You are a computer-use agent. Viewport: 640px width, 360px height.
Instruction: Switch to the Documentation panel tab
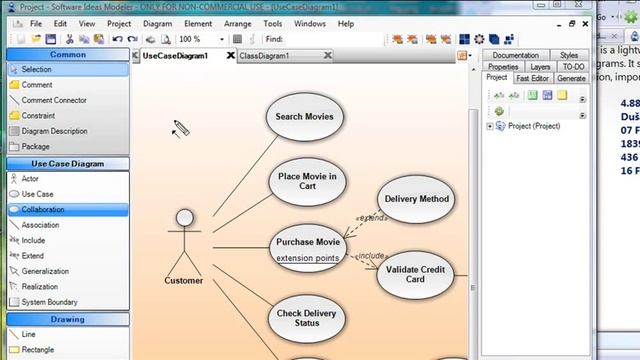coord(516,55)
